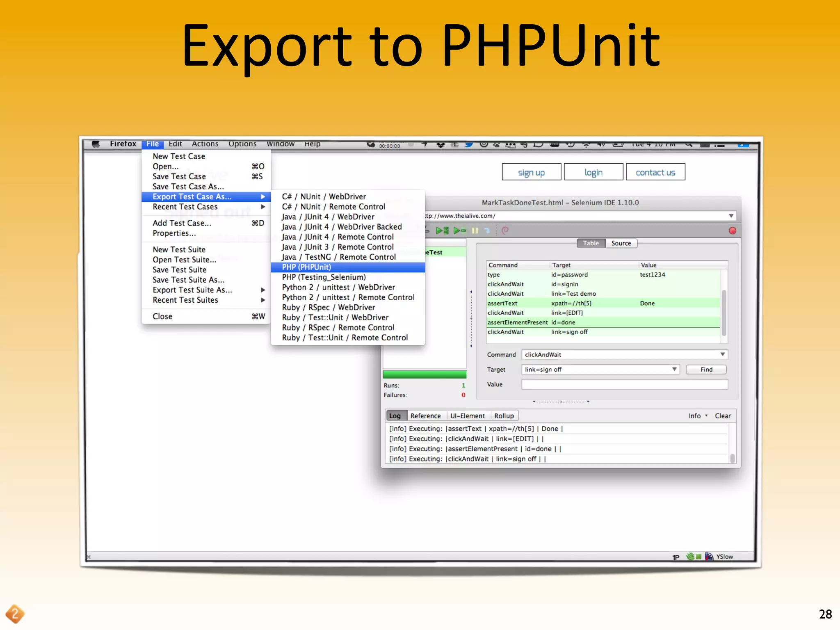Switch to Source view toggle
840x630 pixels.
point(621,243)
